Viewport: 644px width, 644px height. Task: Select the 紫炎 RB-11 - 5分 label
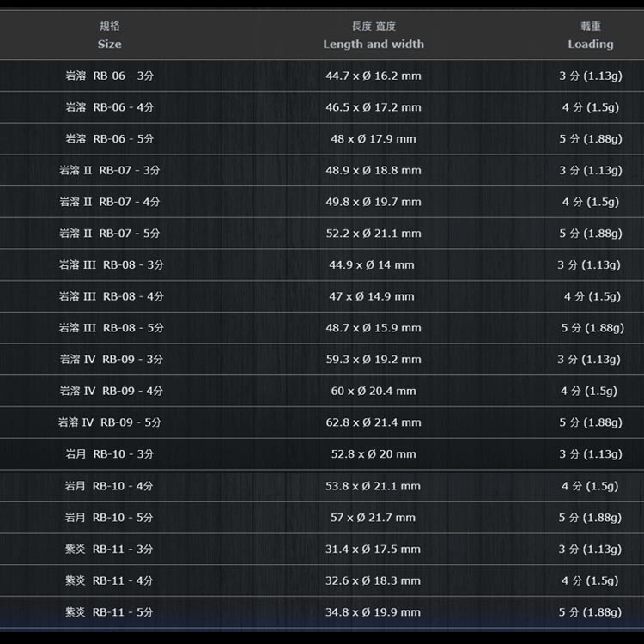110,612
